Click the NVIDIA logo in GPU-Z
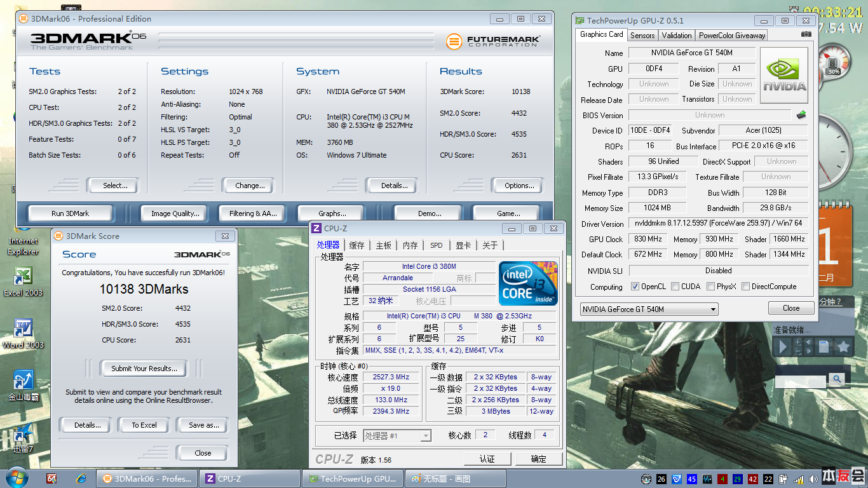 click(784, 74)
